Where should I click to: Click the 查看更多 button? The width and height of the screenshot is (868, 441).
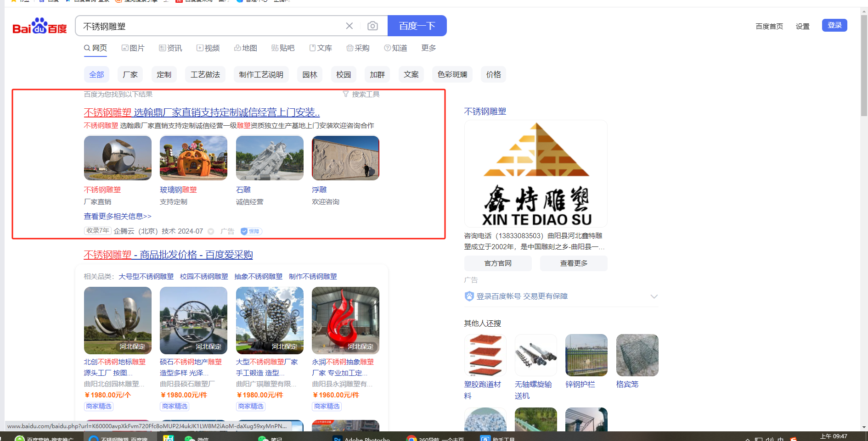pos(574,263)
